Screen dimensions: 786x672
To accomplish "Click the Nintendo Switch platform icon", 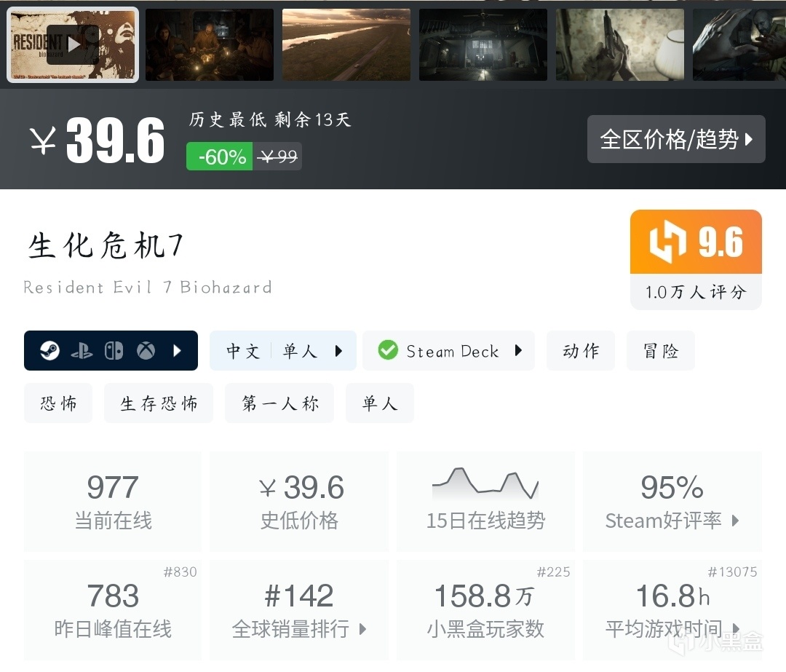I will [114, 350].
